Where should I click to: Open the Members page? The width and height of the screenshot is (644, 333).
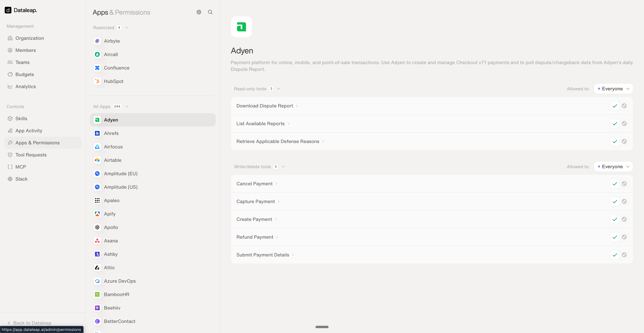click(x=43, y=50)
